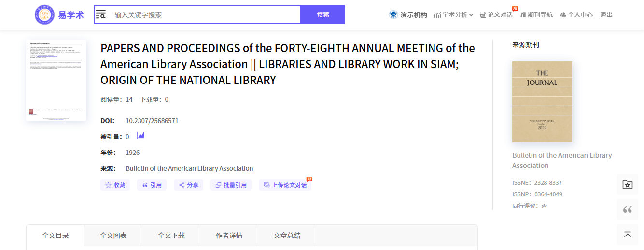Click the 收藏 favorite button
The image size is (644, 250).
coord(115,185)
